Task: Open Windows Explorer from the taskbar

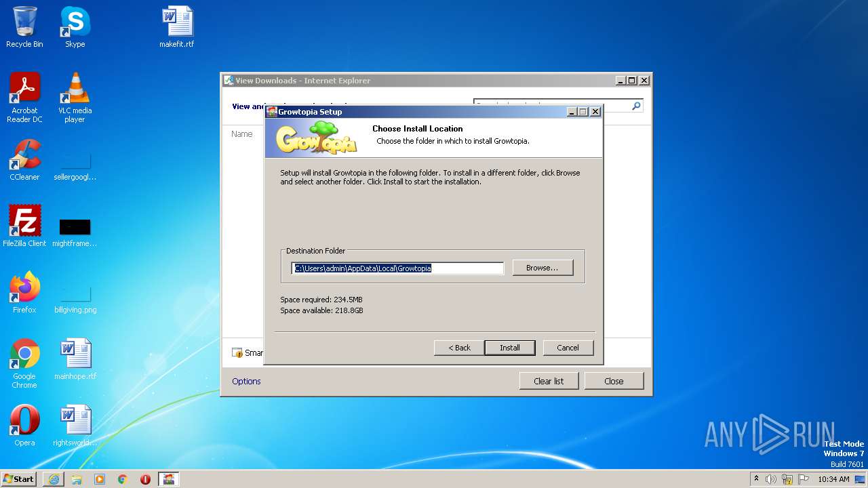Action: 77,479
